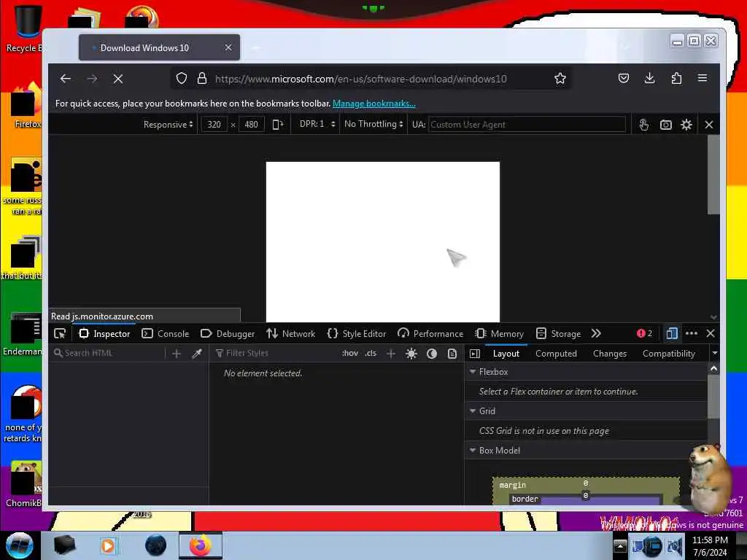This screenshot has width=747, height=560.
Task: View site security lock information
Action: click(x=202, y=79)
